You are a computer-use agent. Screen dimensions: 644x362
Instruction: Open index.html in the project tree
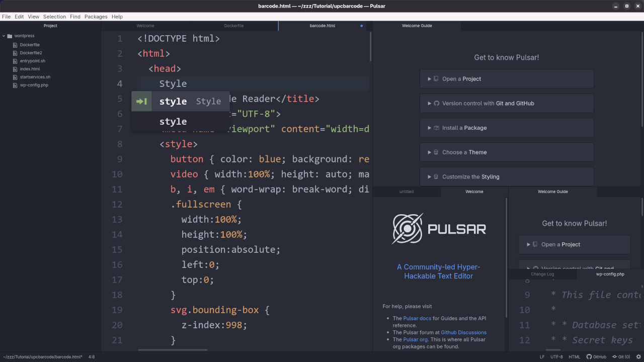(30, 69)
